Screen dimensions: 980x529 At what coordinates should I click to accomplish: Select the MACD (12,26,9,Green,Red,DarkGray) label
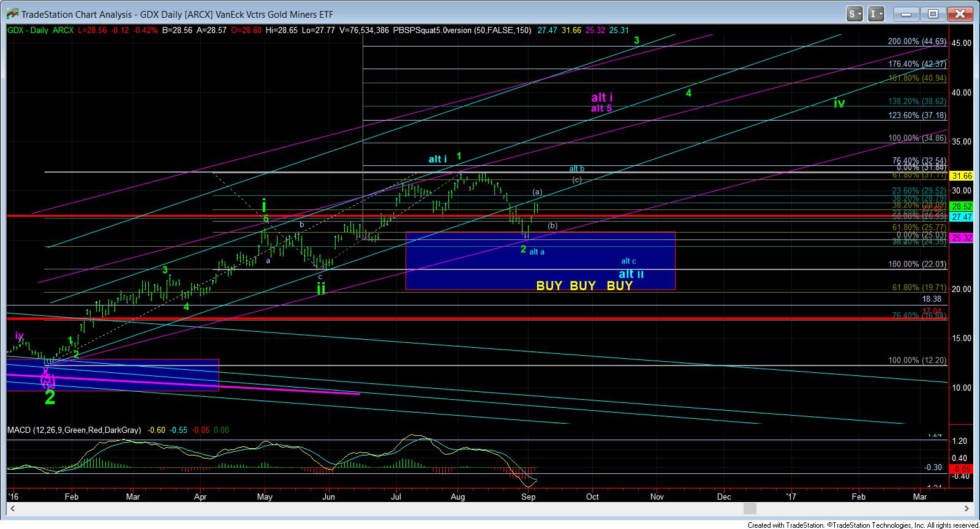[x=74, y=430]
